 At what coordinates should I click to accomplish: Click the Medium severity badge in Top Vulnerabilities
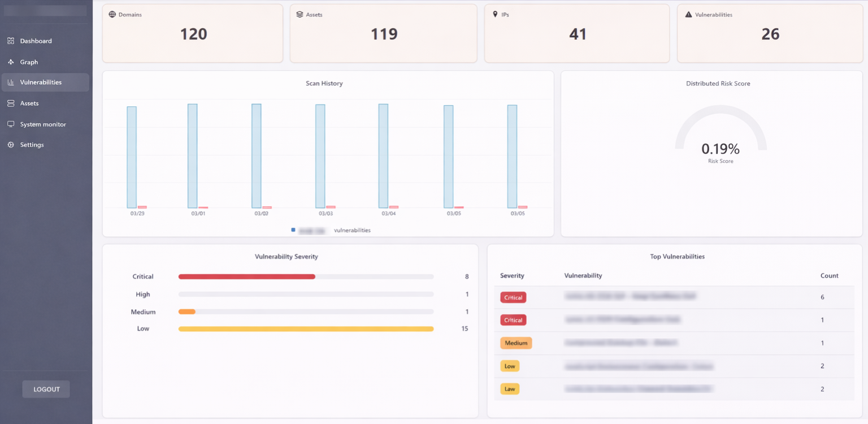click(x=516, y=343)
